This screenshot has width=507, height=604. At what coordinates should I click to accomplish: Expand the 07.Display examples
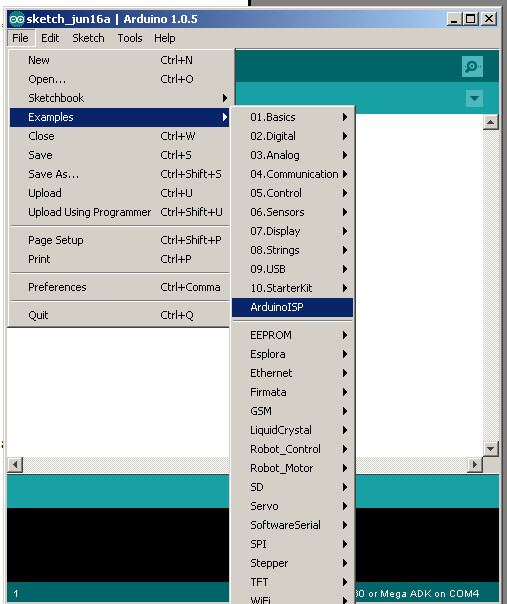pyautogui.click(x=292, y=231)
